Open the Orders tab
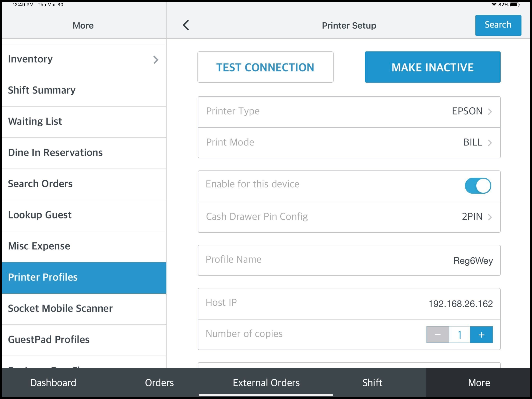 click(x=159, y=383)
